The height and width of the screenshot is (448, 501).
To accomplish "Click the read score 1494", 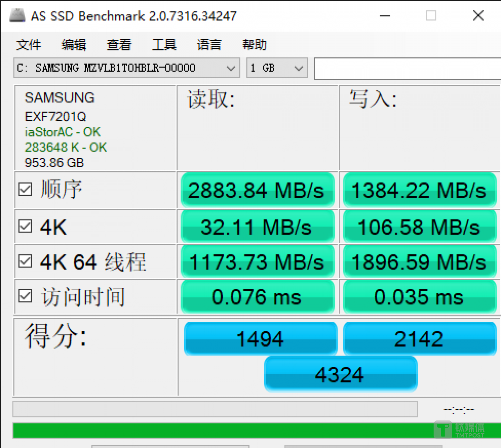I will 260,338.
